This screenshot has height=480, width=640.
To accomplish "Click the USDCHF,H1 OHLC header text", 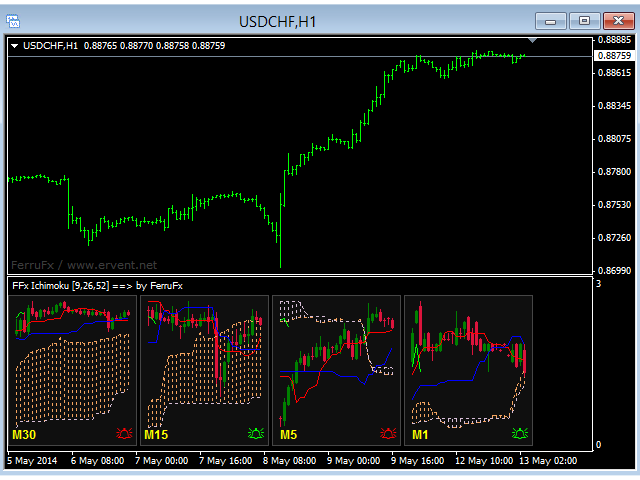I will (124, 46).
